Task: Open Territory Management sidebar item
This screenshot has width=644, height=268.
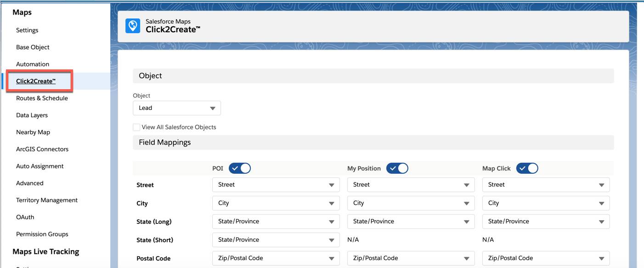Action: [47, 200]
